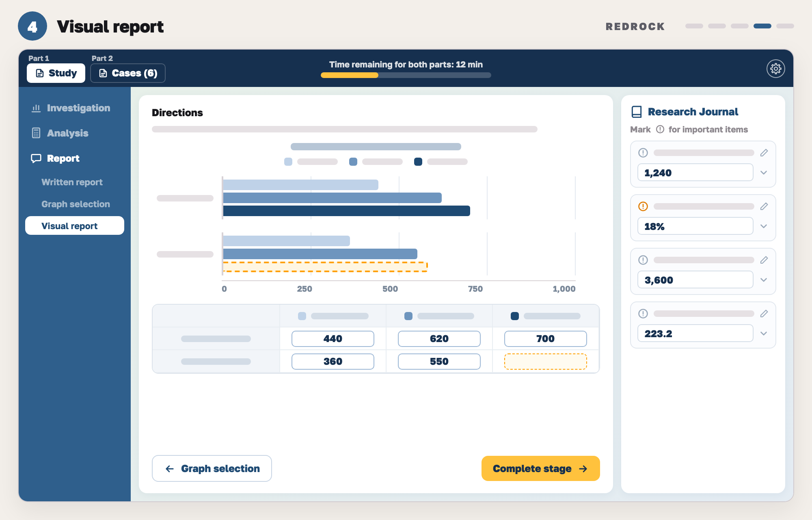Click the dark navy top bar in chart
This screenshot has width=812, height=520.
346,211
